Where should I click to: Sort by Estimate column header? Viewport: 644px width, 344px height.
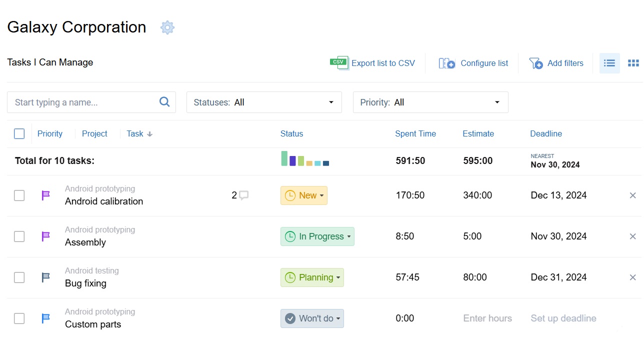pyautogui.click(x=478, y=133)
